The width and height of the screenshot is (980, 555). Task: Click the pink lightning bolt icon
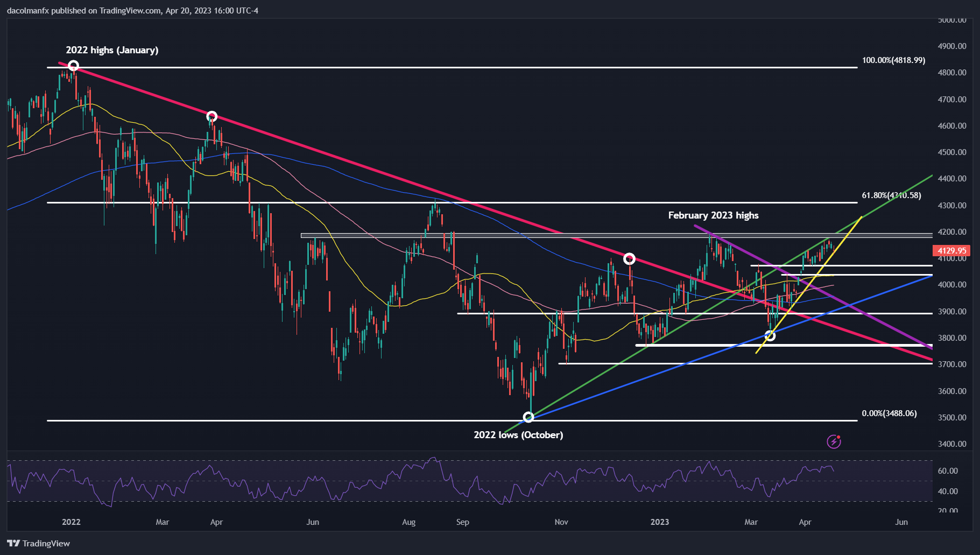(834, 442)
